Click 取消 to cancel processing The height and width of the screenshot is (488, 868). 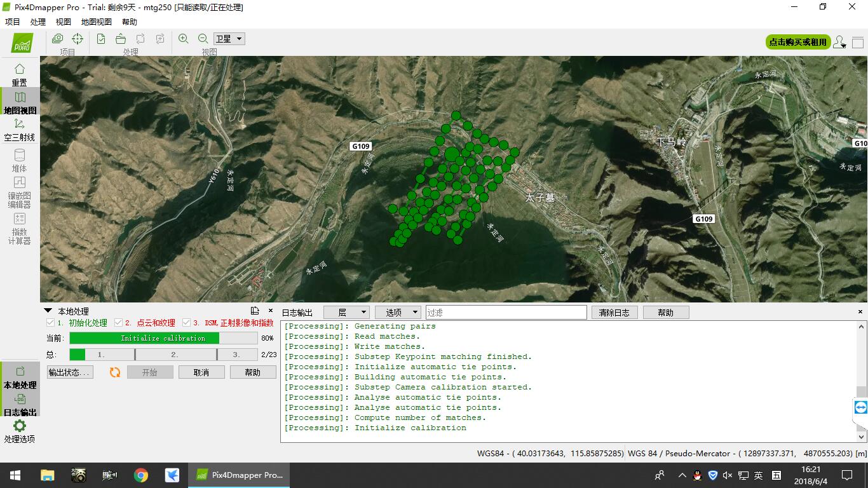[201, 372]
